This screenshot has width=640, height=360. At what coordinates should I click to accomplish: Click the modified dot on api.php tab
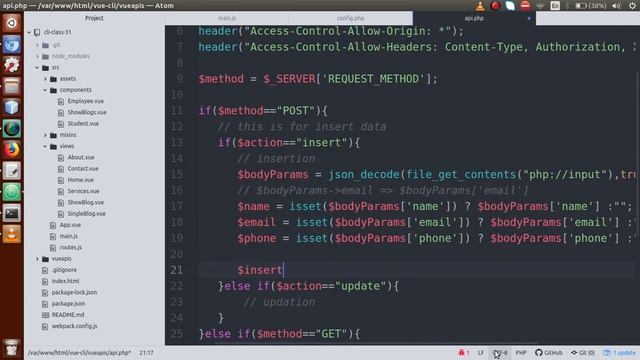click(529, 18)
